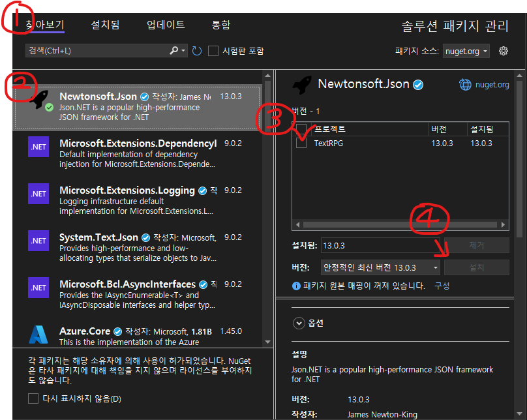Expand the 옵션 section
The width and height of the screenshot is (527, 420).
coord(299,323)
